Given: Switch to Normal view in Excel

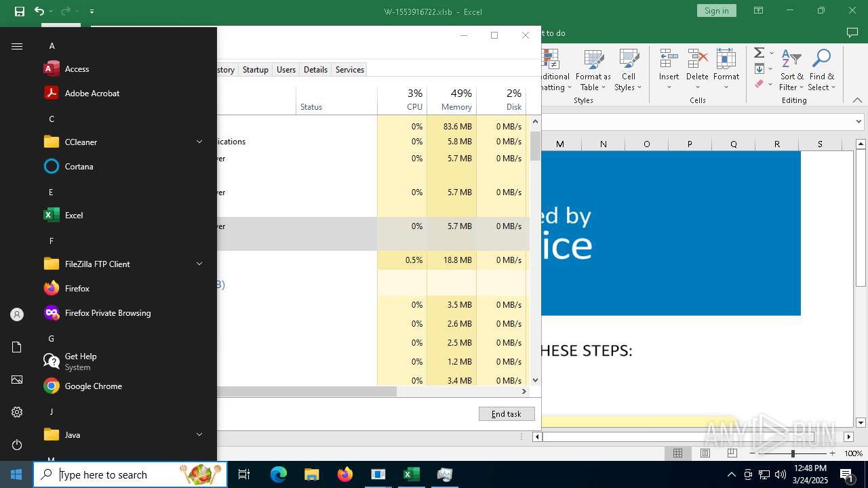Looking at the screenshot, I should 677,453.
